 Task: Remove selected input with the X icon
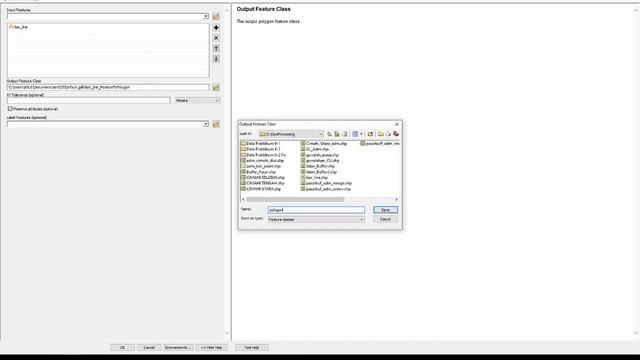pyautogui.click(x=216, y=38)
